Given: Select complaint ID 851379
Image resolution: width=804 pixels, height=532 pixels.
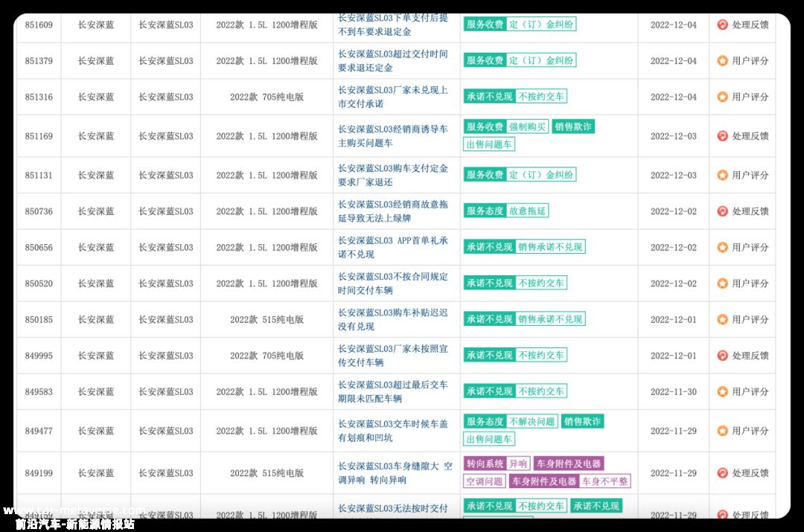Looking at the screenshot, I should coord(39,60).
